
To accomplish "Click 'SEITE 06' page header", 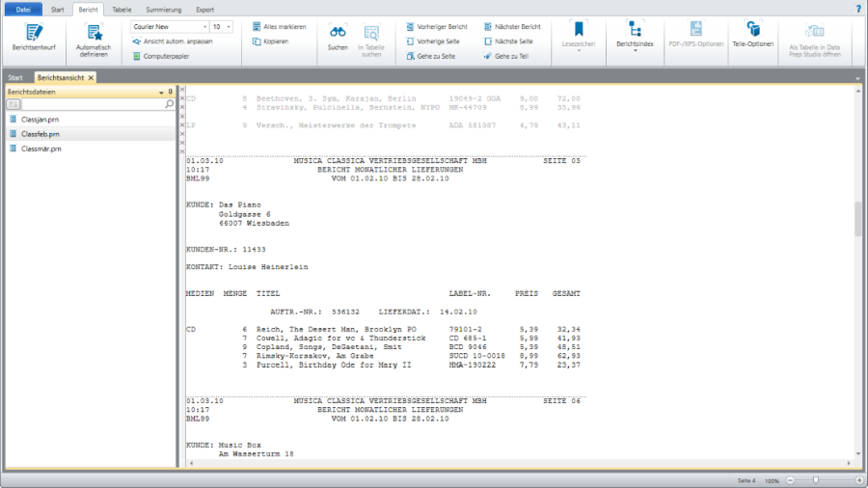I will tap(561, 401).
